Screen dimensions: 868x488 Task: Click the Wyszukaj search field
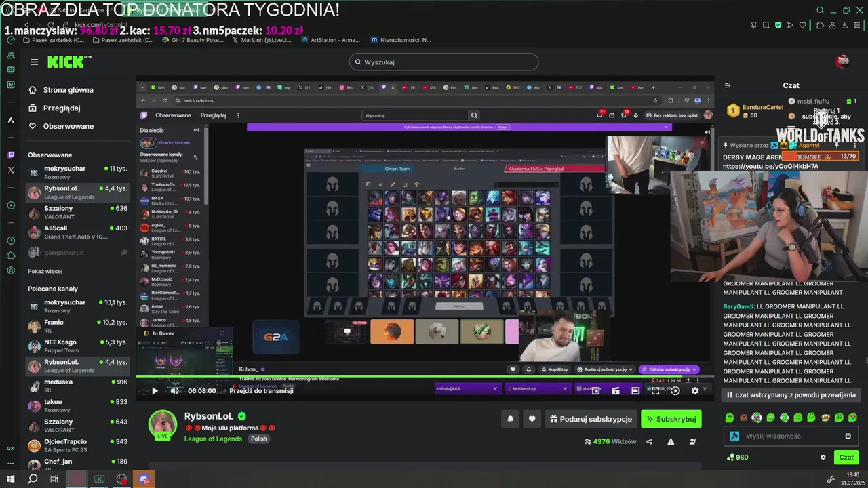click(443, 62)
